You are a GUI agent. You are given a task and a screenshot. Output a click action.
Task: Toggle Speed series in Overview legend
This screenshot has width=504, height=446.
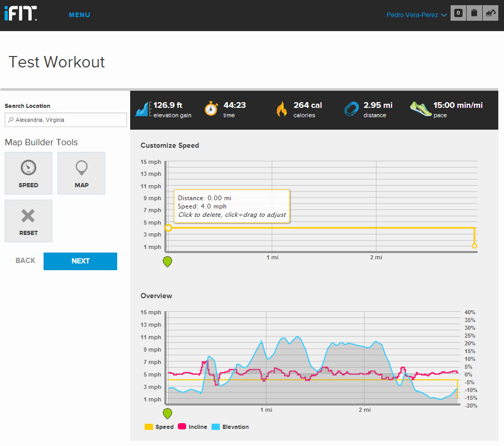(159, 427)
